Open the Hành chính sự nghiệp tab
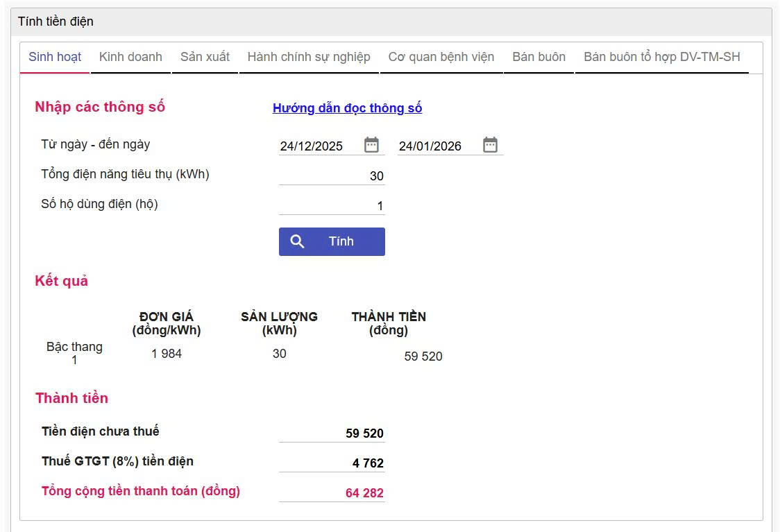The image size is (780, 532). [x=309, y=57]
